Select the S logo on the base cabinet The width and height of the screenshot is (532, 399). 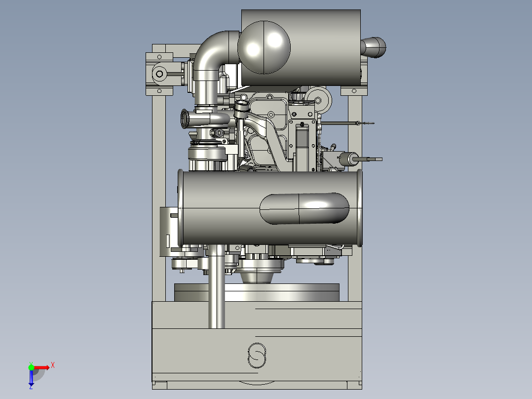click(x=257, y=355)
